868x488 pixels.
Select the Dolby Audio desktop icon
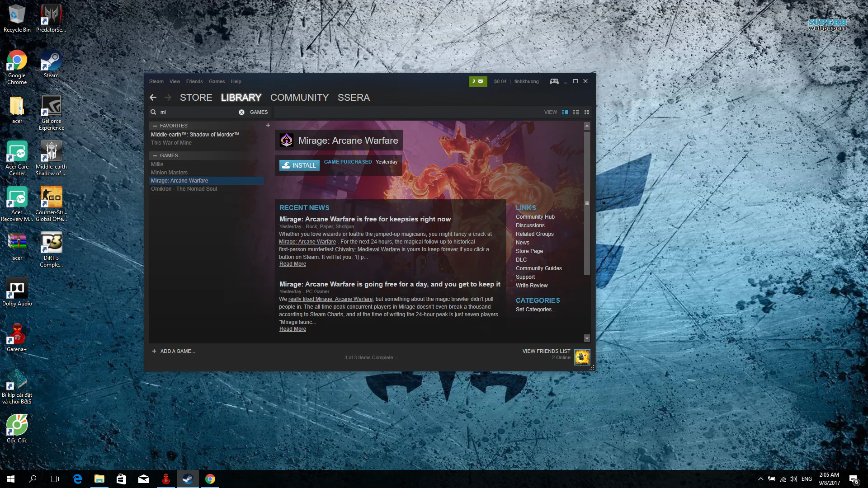click(17, 292)
